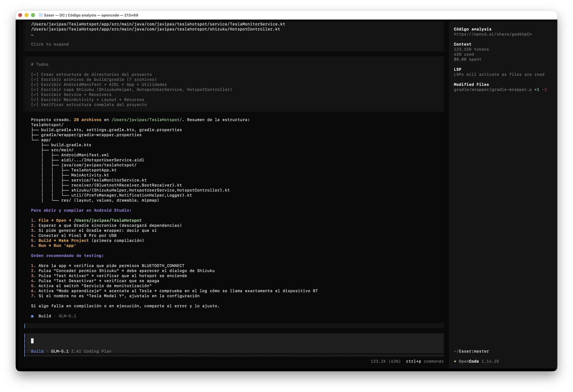Click checkbox for 'Escribir Service + Receivers'
573x392 pixels.
tap(34, 95)
